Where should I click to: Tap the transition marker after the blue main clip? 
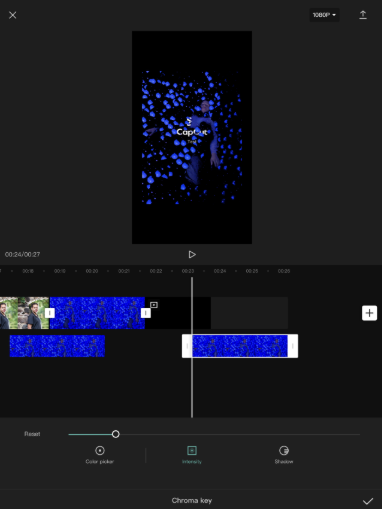coord(146,313)
